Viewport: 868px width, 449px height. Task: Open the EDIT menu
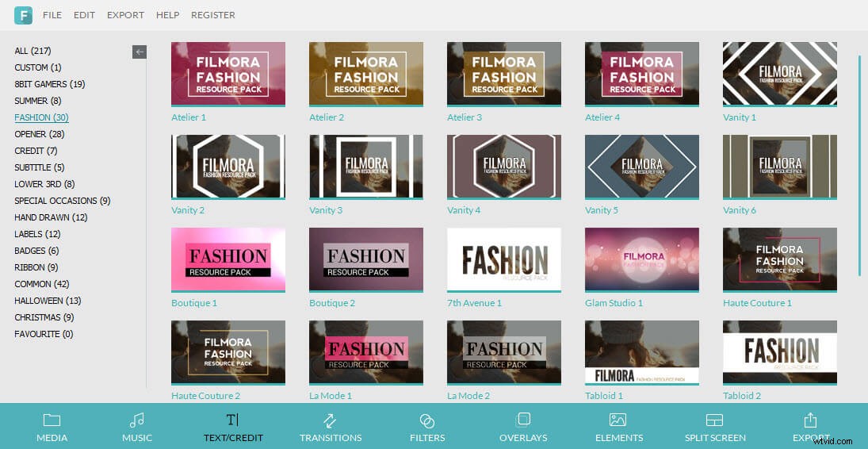(84, 15)
